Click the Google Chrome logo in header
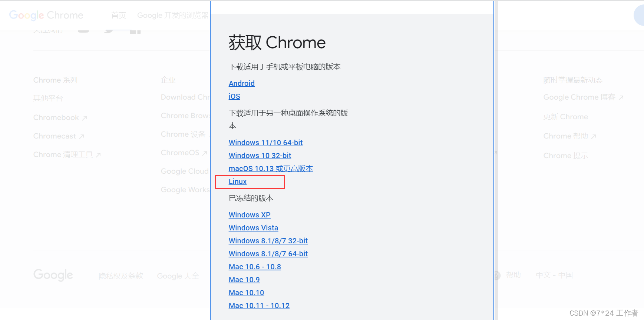Image resolution: width=644 pixels, height=320 pixels. pos(46,15)
